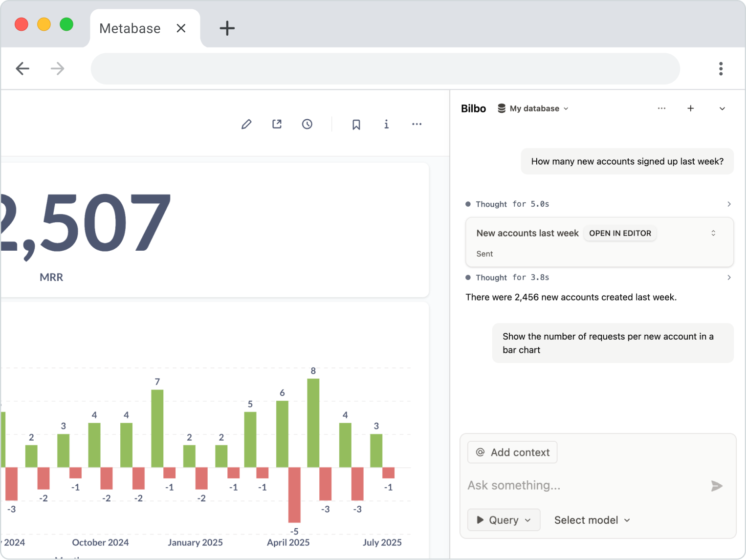The image size is (746, 560).
Task: Open the Select model dropdown
Action: point(592,520)
